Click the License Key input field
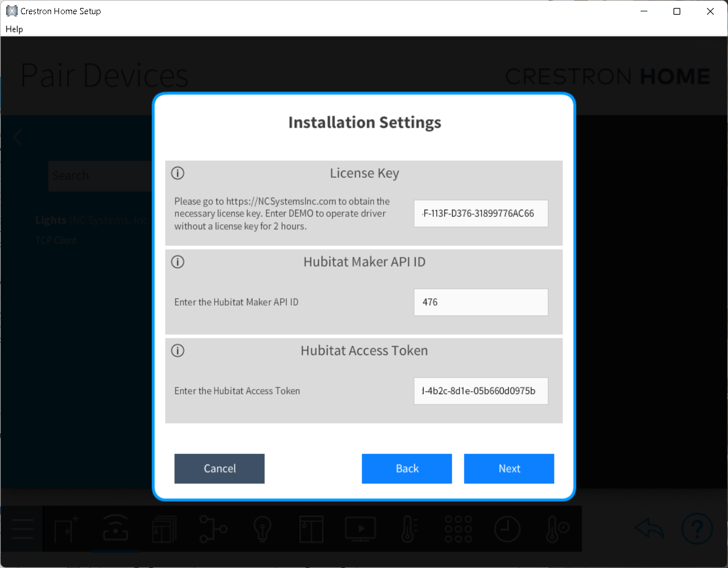The image size is (728, 568). click(480, 214)
